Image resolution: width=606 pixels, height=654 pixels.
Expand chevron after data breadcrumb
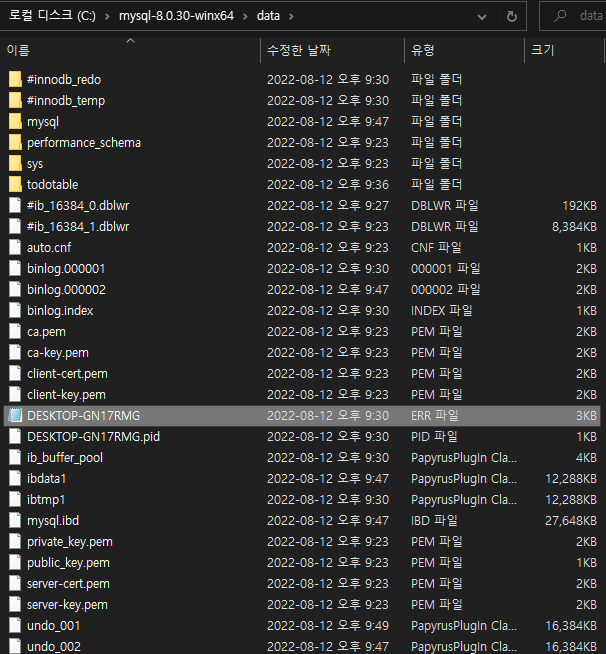(291, 16)
